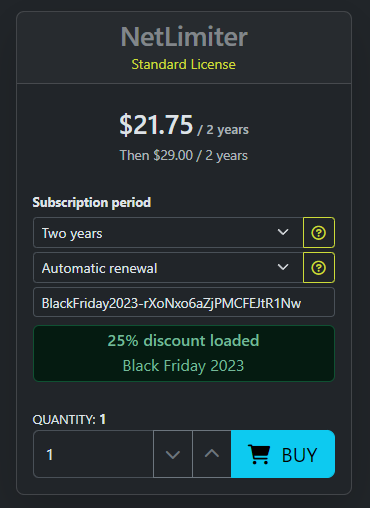Click the arrow on the Automatic renewal selector
370x508 pixels.
point(283,267)
